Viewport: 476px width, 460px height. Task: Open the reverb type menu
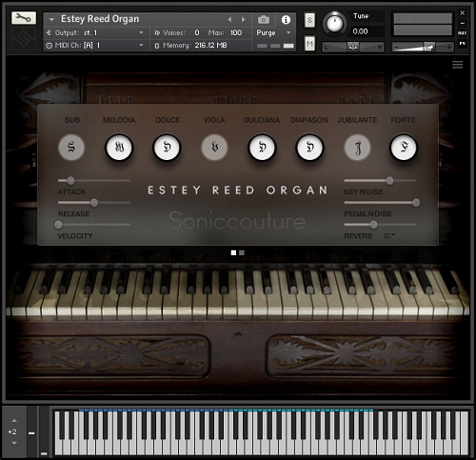click(389, 236)
